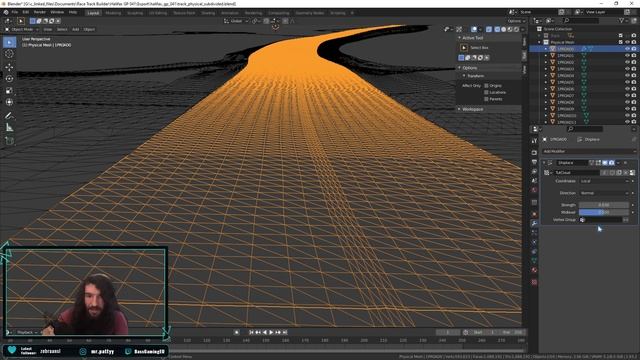Viewport: 640px width, 360px height.
Task: Select the Rotate tool
Action: pos(9,78)
